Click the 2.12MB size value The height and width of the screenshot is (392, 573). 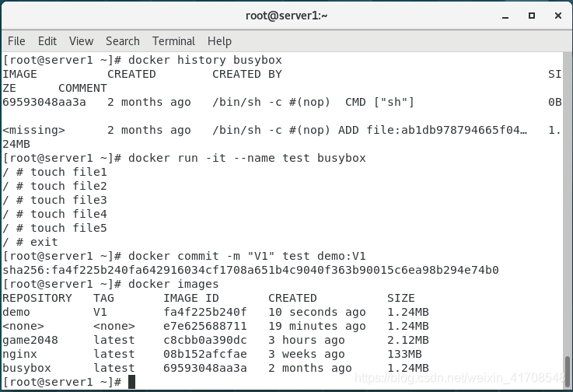pos(408,340)
